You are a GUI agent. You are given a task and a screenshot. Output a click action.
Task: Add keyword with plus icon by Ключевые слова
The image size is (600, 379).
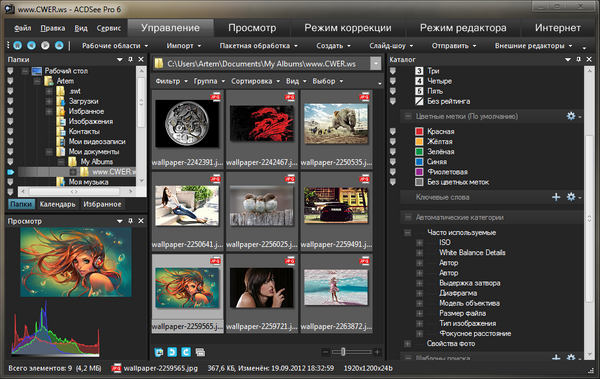pos(556,197)
